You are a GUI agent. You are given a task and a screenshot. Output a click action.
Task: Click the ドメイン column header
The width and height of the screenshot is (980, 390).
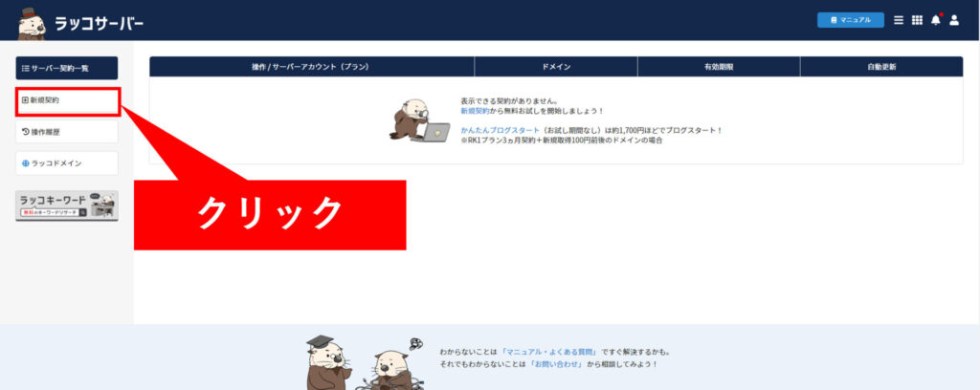pos(556,67)
